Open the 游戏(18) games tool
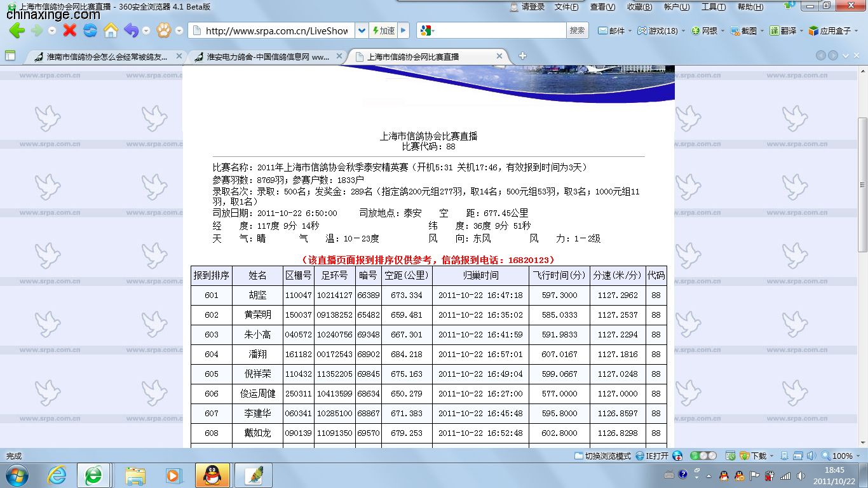This screenshot has height=488, width=868. click(x=658, y=30)
